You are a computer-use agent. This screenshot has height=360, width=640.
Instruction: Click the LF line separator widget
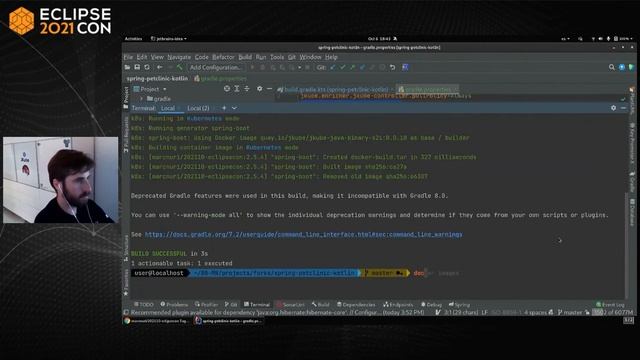coord(484,312)
